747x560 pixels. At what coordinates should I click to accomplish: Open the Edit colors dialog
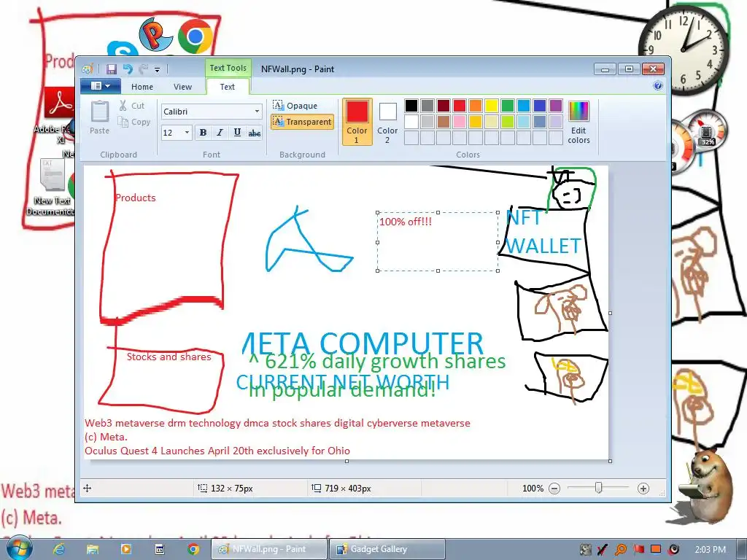tap(578, 122)
